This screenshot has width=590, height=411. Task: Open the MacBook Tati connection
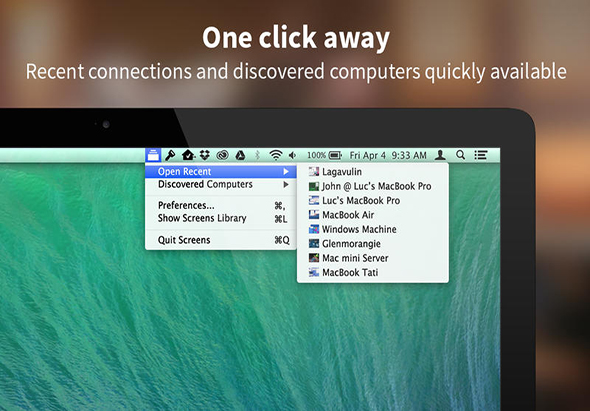tap(373, 272)
